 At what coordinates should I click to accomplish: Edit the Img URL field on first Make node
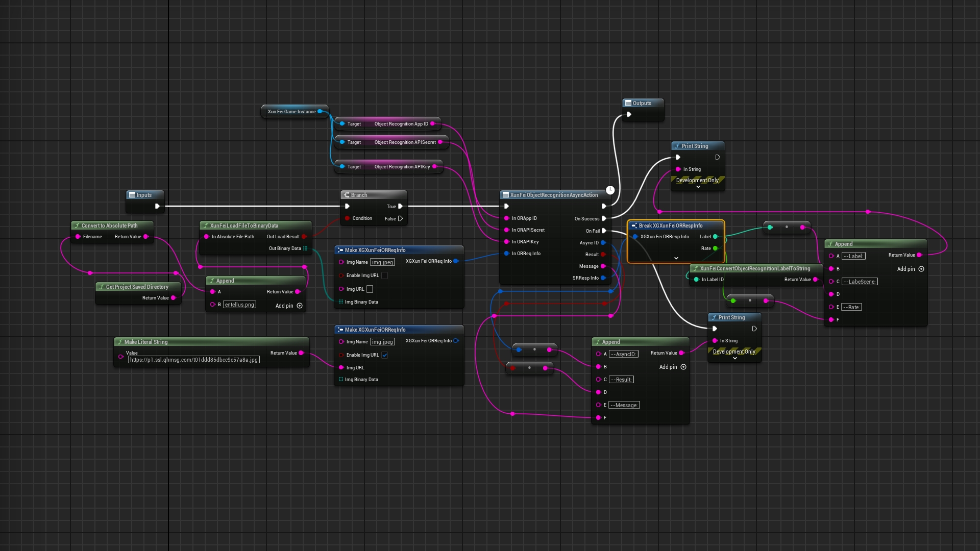tap(370, 289)
